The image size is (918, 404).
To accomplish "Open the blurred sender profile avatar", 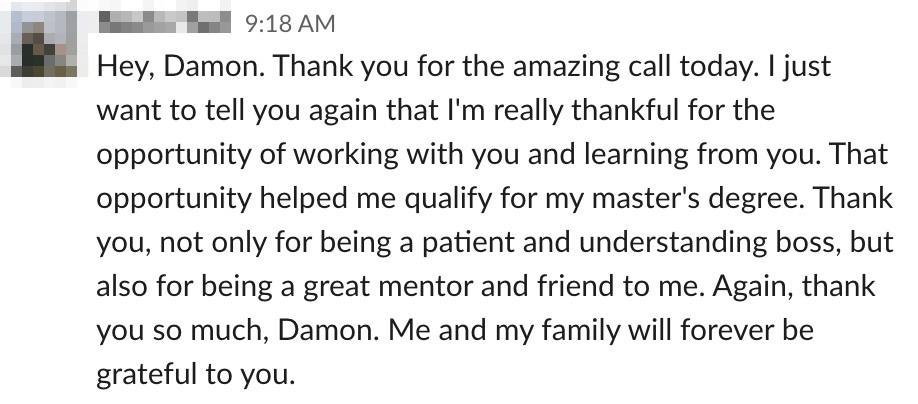I will (x=44, y=44).
